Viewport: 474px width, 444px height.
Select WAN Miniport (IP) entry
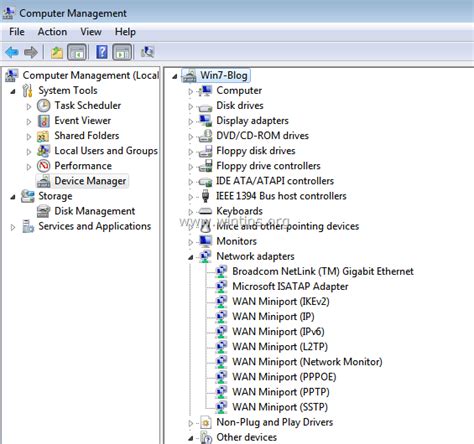[x=273, y=317]
